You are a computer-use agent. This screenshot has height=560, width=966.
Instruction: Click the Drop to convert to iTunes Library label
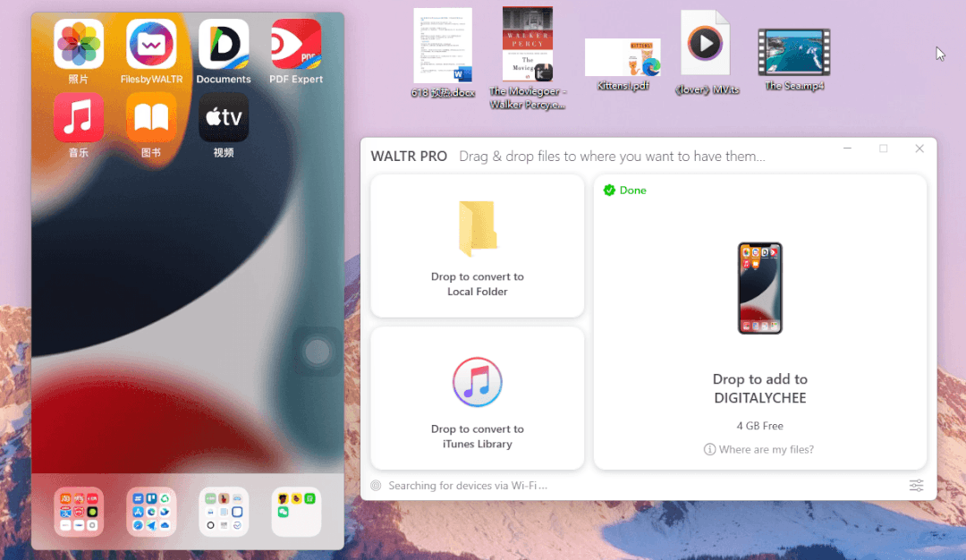(478, 437)
